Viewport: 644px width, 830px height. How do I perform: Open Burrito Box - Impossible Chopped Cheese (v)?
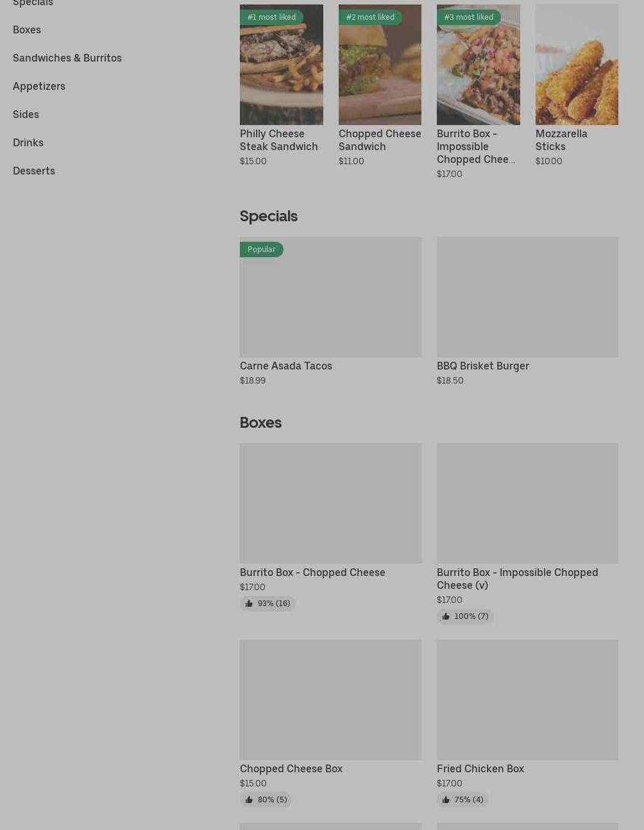[517, 579]
